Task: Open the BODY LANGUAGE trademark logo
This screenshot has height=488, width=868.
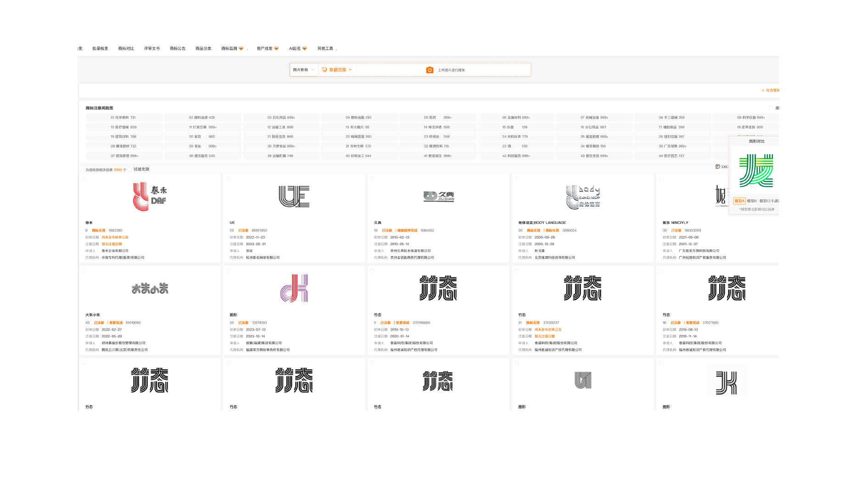Action: click(x=583, y=197)
